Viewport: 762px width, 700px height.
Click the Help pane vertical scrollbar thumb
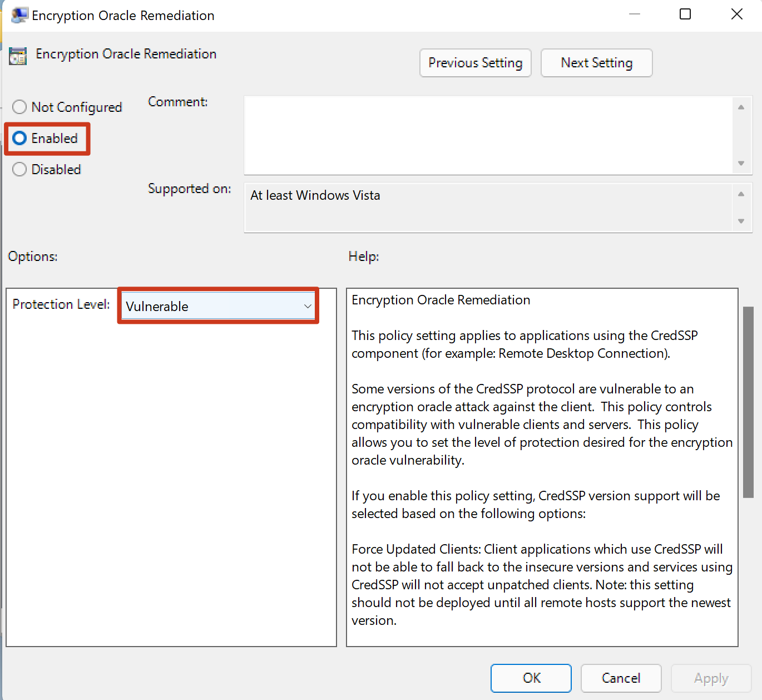pyautogui.click(x=749, y=402)
